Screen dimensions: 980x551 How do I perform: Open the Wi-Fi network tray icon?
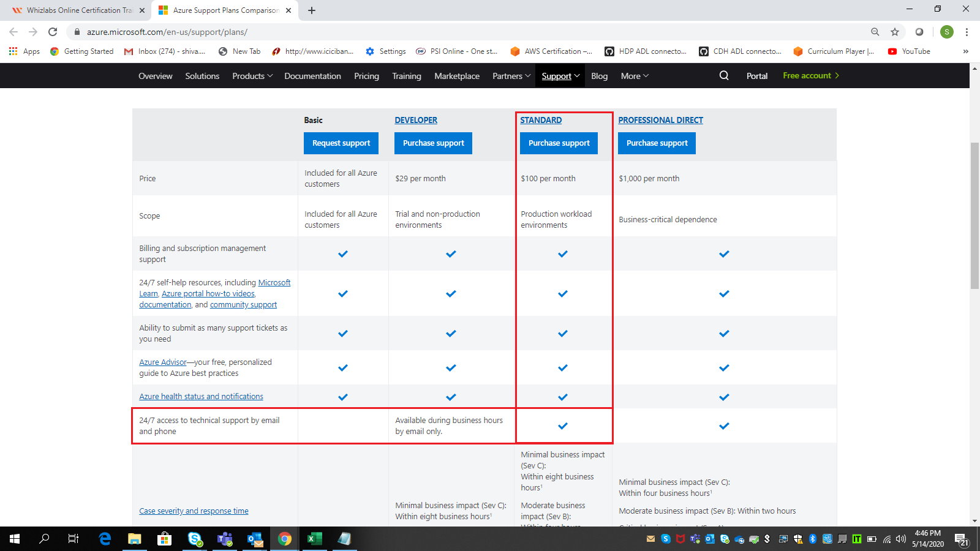coord(887,539)
